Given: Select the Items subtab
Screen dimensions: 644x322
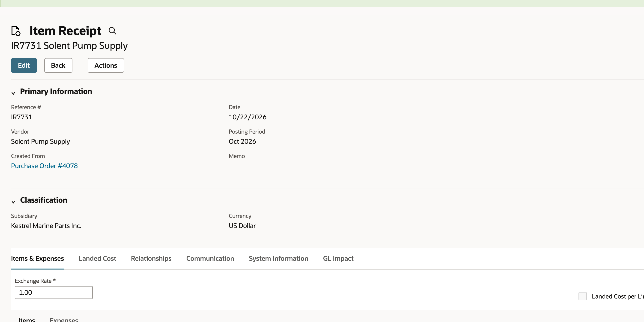Looking at the screenshot, I should pyautogui.click(x=27, y=319).
